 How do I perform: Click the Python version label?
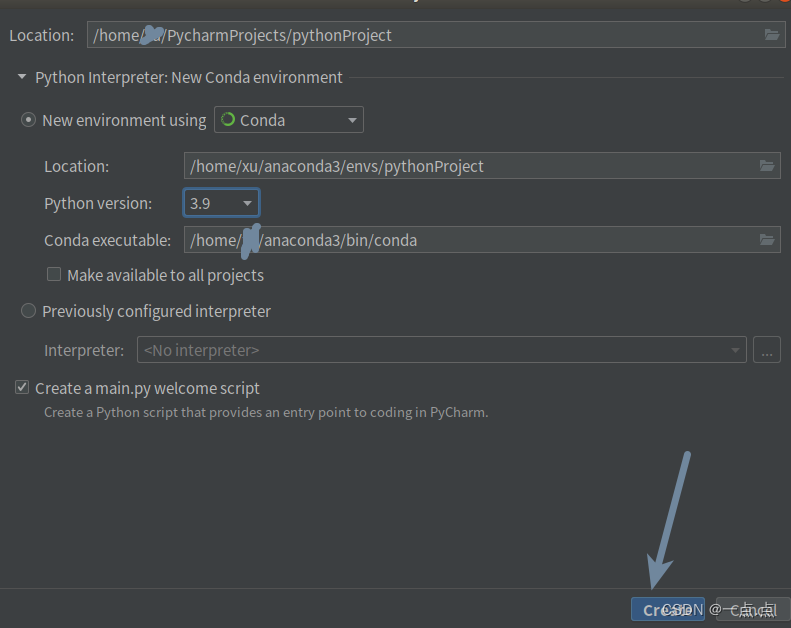[x=98, y=203]
